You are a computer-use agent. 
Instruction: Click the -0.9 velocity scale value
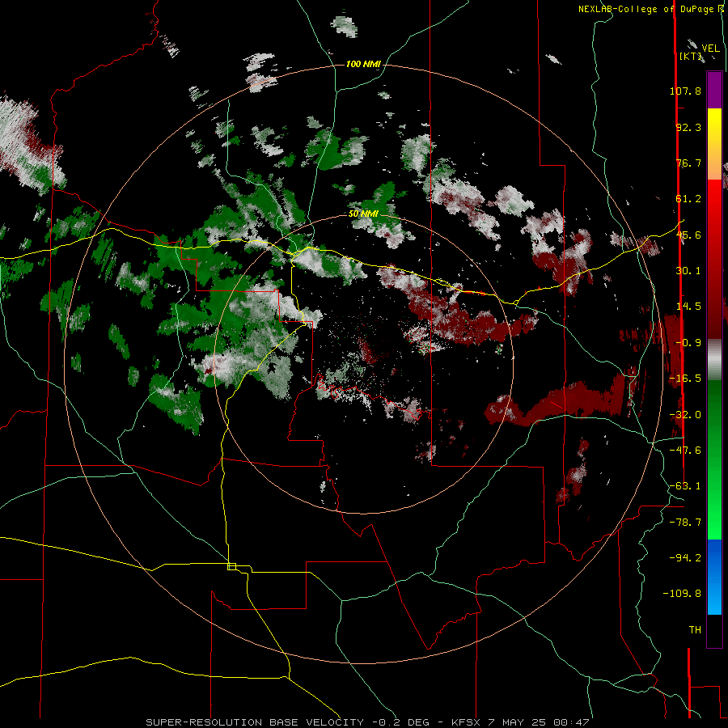tap(688, 343)
